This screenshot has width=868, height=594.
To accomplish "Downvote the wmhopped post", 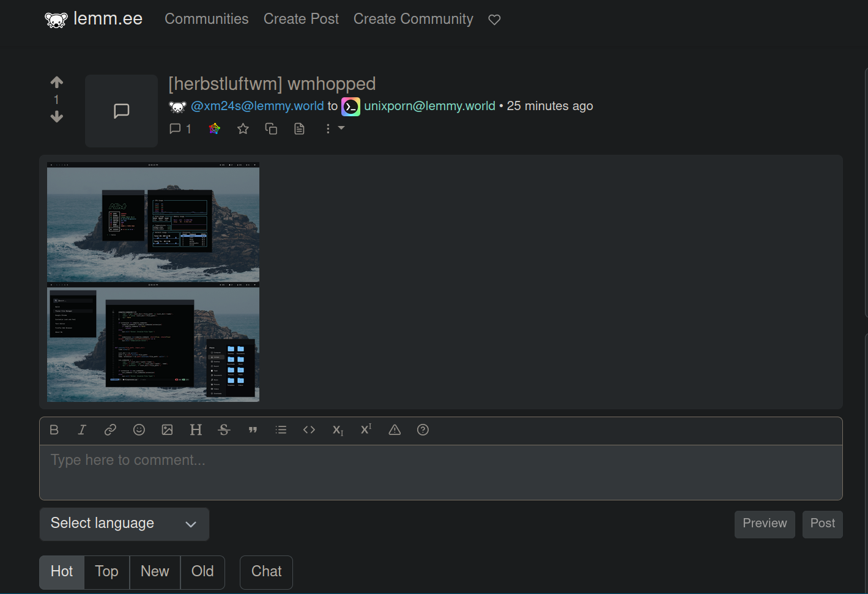I will 56,117.
